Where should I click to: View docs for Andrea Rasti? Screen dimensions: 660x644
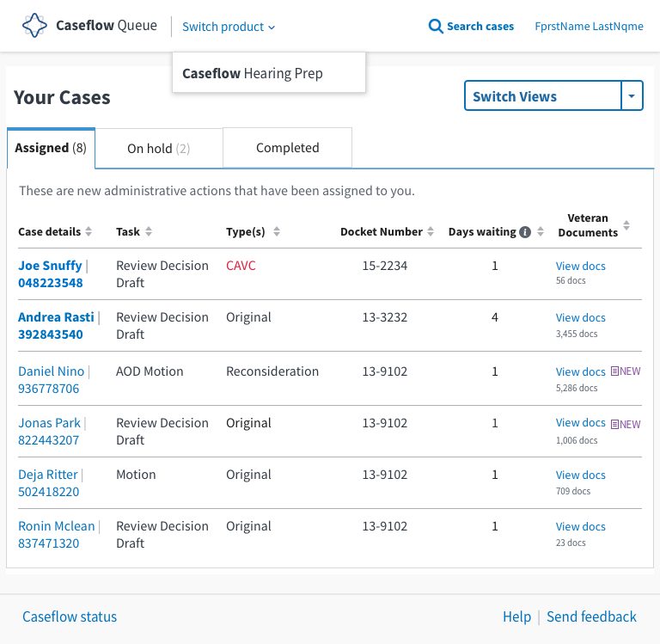point(580,318)
